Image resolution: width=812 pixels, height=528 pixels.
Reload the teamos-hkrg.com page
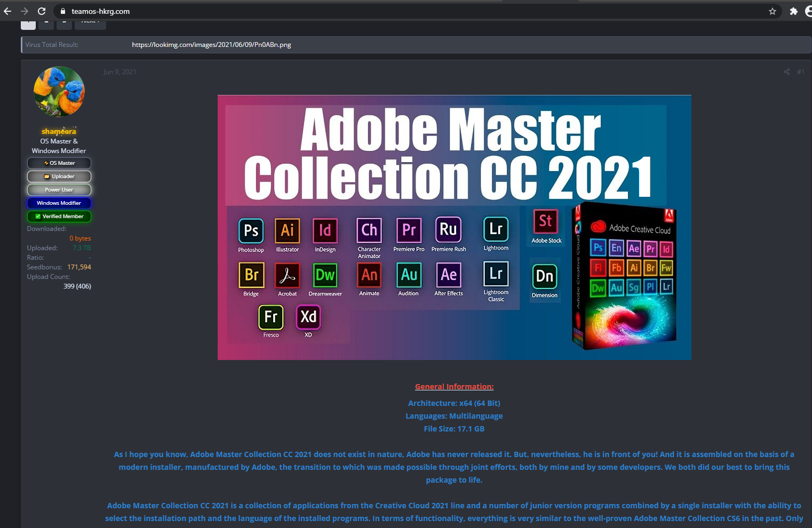coord(42,11)
